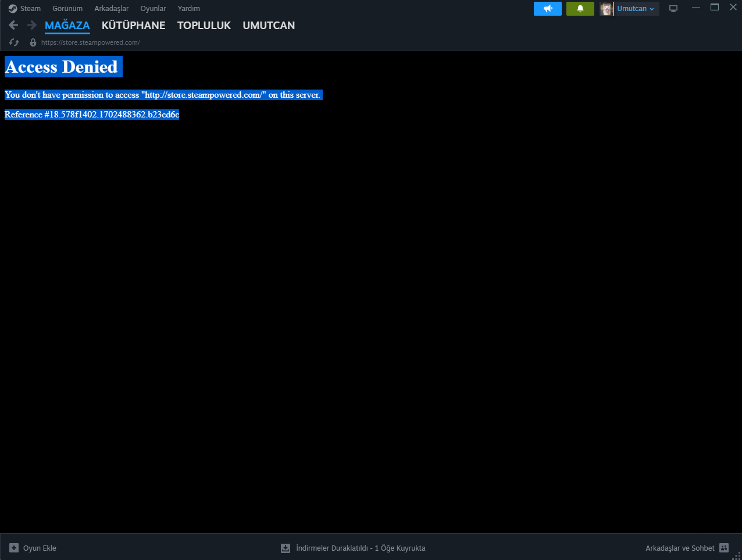
Task: Open the Steam menu
Action: [24, 9]
